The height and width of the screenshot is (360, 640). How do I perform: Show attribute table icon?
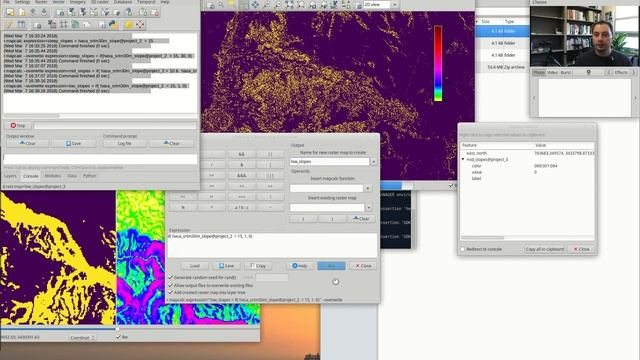21,24
